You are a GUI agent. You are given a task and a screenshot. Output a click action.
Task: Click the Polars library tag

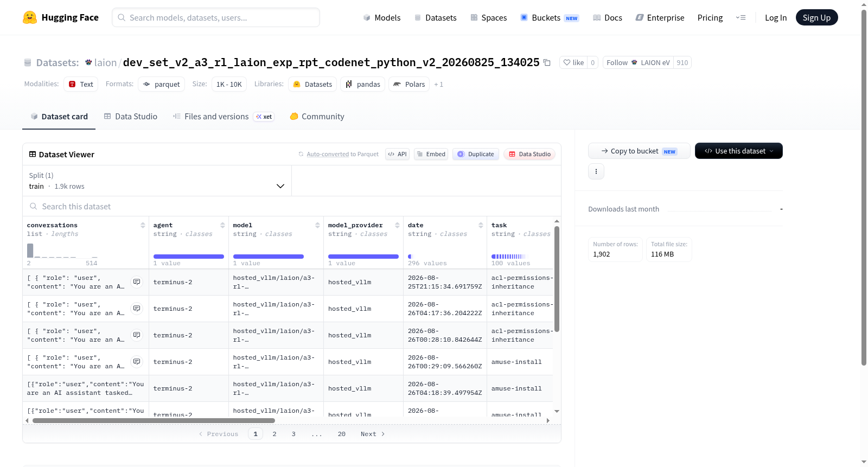[x=409, y=84]
